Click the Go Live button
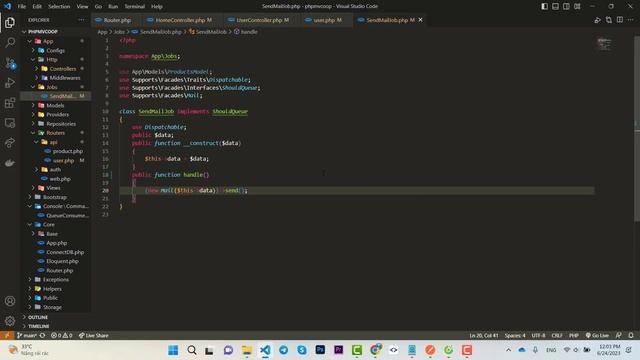This screenshot has width=640, height=360. pyautogui.click(x=597, y=336)
